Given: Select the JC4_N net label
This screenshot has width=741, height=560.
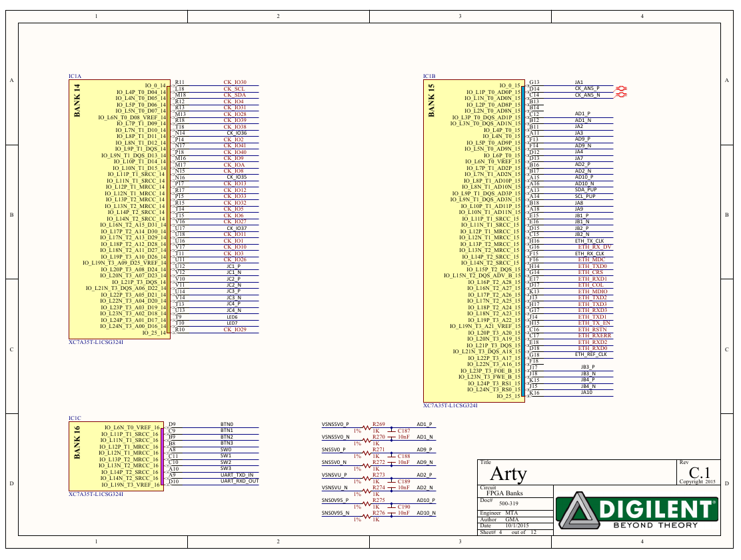Looking at the screenshot, I should (x=234, y=311).
